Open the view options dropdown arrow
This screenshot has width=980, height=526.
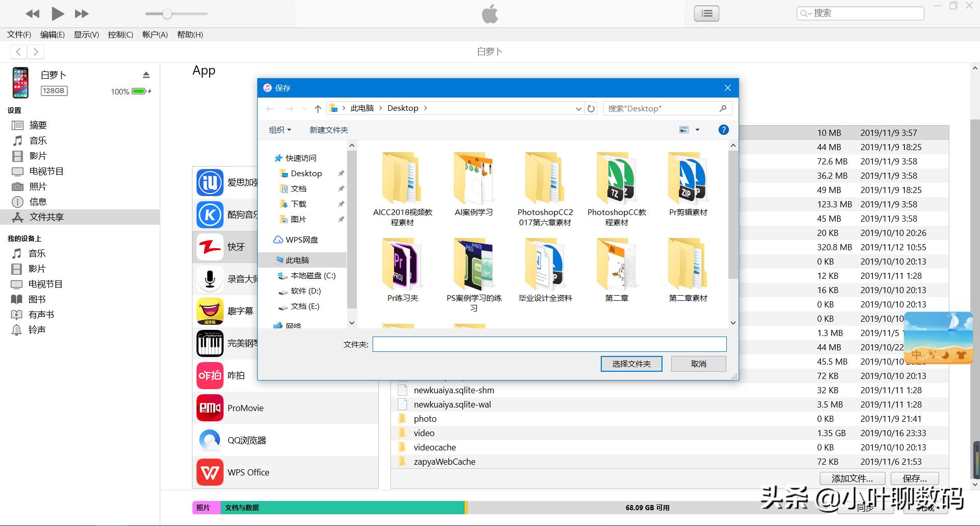coord(697,130)
